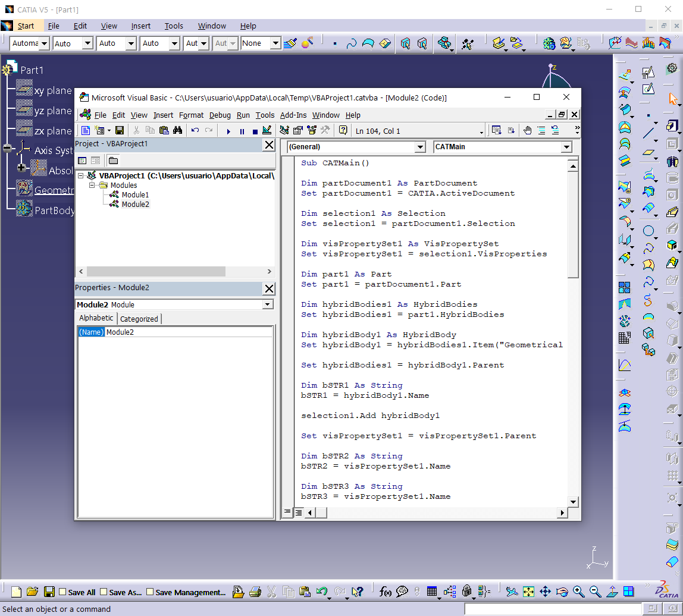683x616 pixels.
Task: Click Zoom Out magnifier in CATIA toolbar
Action: click(595, 592)
